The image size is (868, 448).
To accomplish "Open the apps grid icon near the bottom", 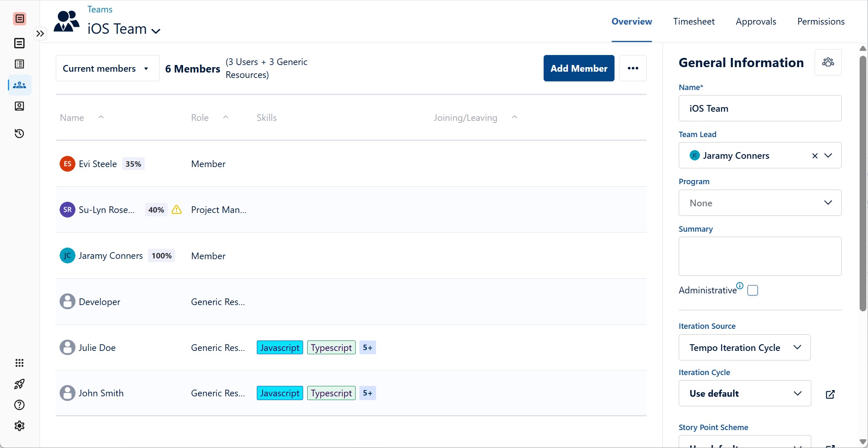I will pyautogui.click(x=19, y=363).
